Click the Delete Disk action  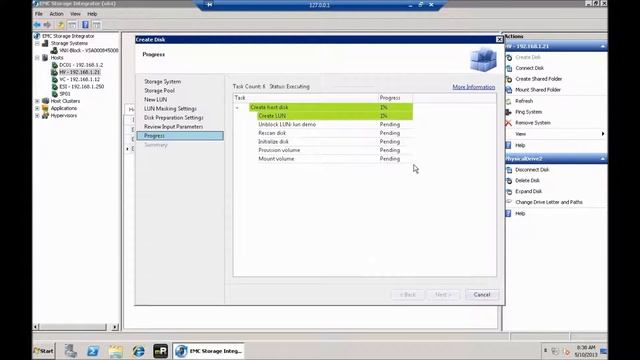[527, 180]
